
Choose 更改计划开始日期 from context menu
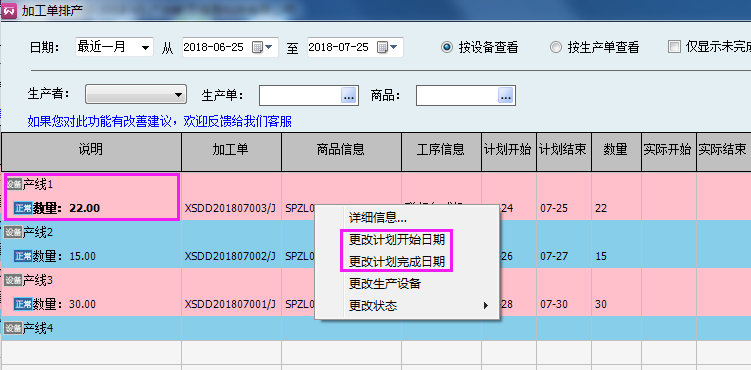pos(397,240)
